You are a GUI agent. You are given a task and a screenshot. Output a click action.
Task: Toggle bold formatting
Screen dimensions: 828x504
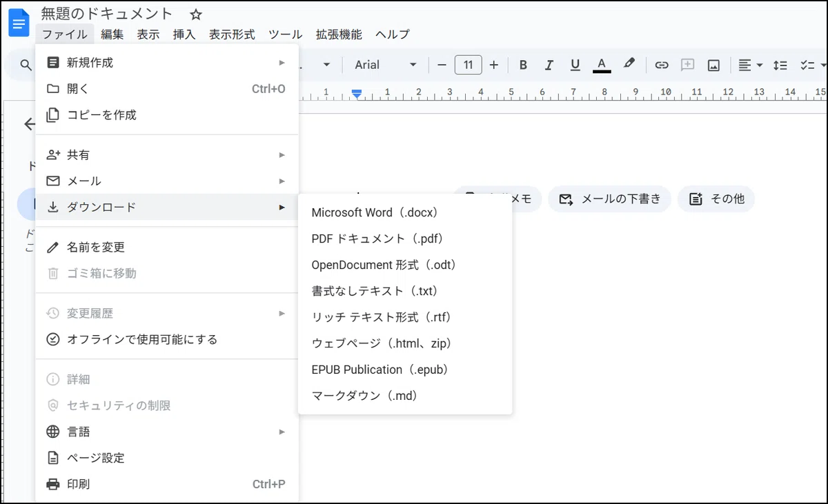coord(523,65)
